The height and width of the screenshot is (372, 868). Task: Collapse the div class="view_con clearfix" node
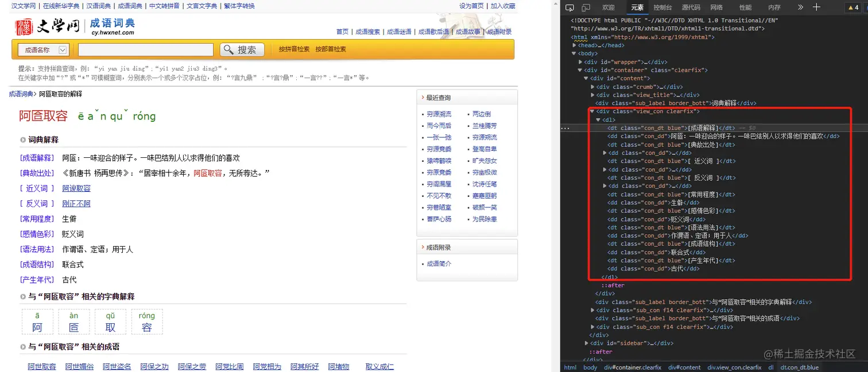pyautogui.click(x=592, y=111)
